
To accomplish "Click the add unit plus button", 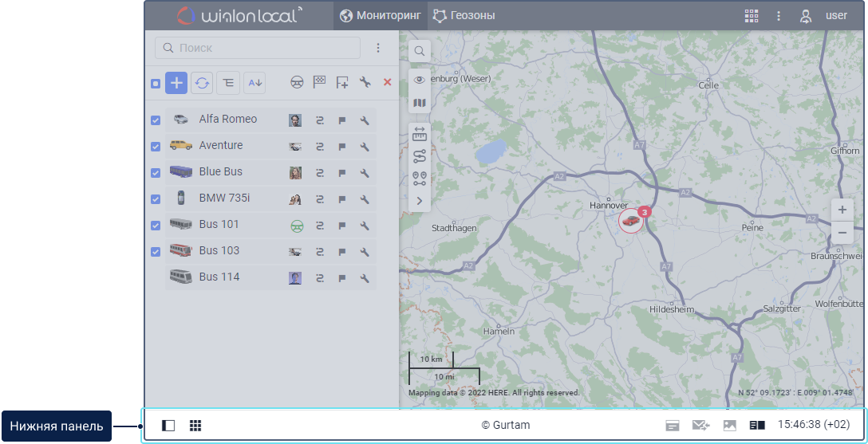I will (x=176, y=82).
